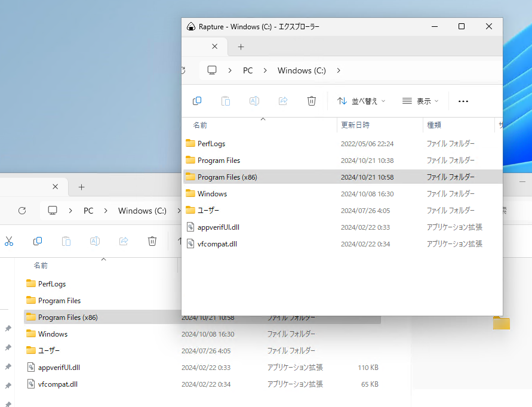Open the three-dot more options menu in Rapture window
Viewport: 532px width, 407px height.
coord(463,101)
